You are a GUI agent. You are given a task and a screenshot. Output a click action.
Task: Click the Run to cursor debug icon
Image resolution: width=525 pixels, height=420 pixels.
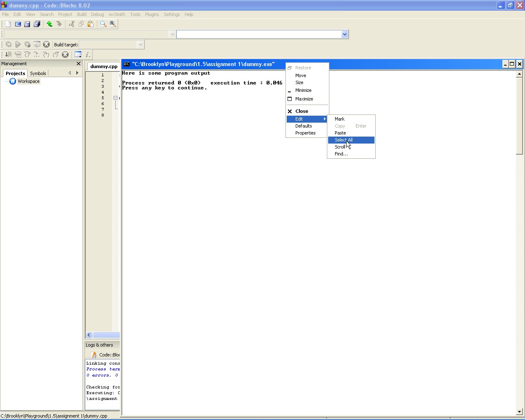tap(18, 55)
